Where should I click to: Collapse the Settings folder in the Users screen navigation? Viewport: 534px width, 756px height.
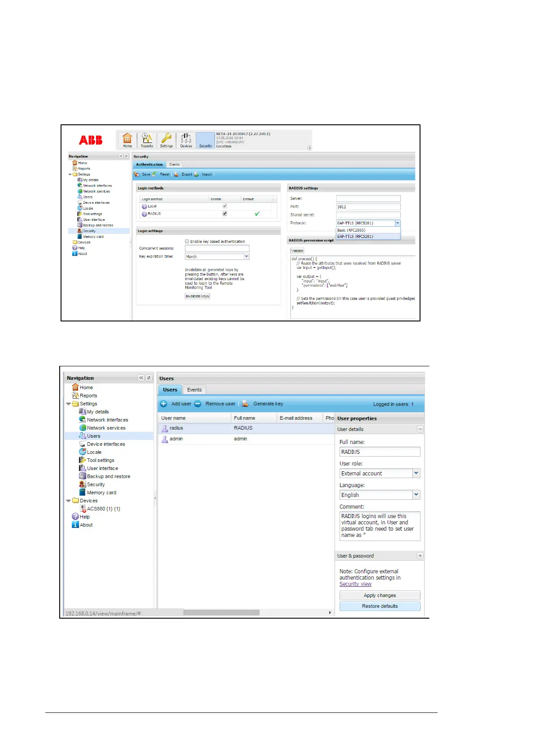pyautogui.click(x=69, y=404)
